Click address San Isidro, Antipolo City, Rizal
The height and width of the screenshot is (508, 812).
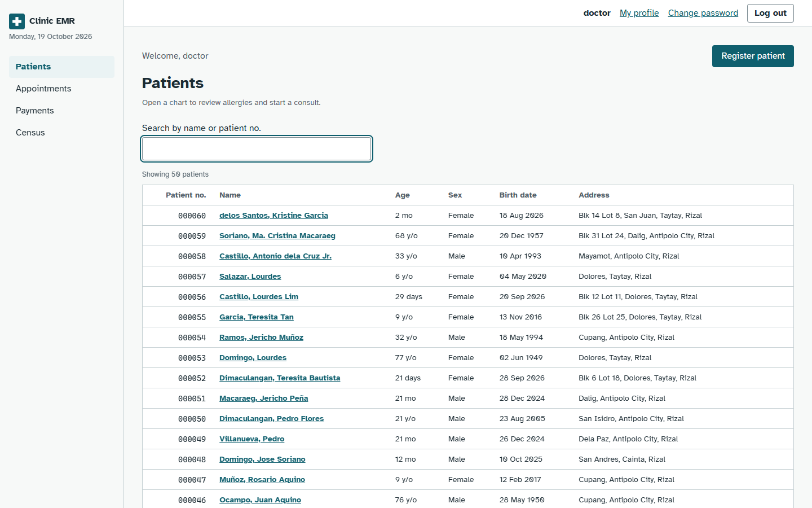coord(631,419)
